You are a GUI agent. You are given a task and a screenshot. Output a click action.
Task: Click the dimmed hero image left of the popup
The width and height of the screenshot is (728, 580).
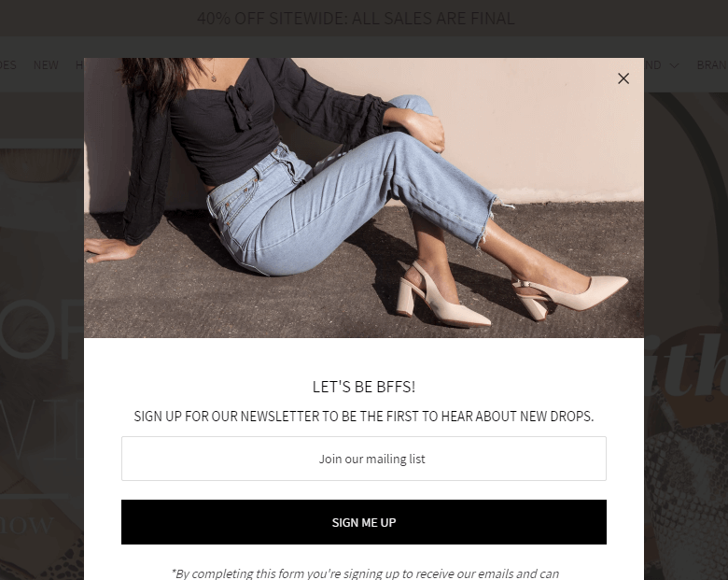[42, 336]
